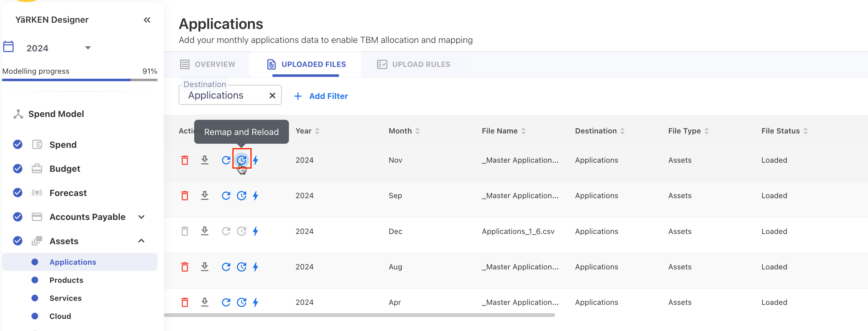Select the calendar icon near the year selector
Viewport: 868px width, 331px height.
8,47
